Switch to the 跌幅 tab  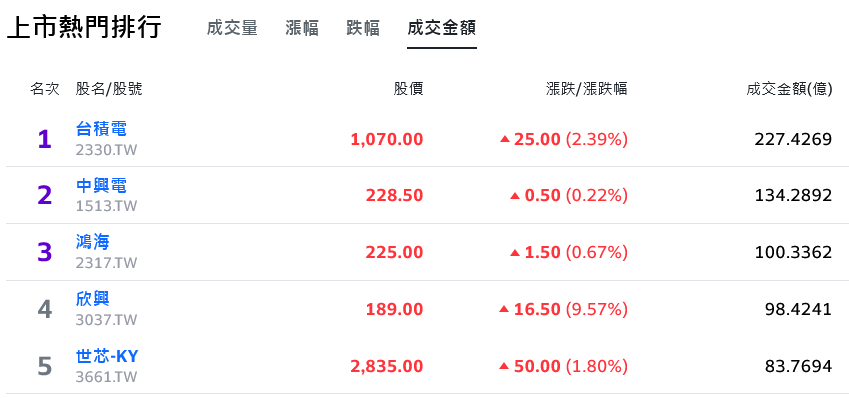click(x=363, y=28)
